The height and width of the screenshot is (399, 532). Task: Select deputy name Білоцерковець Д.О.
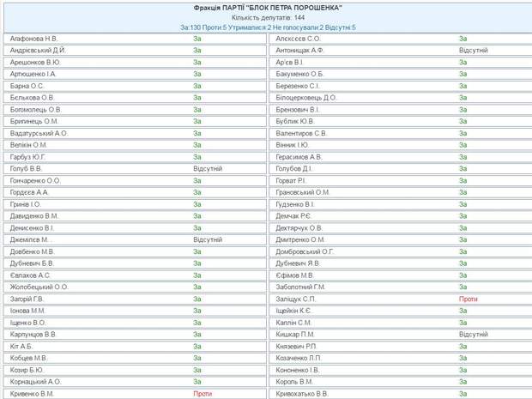click(x=306, y=98)
